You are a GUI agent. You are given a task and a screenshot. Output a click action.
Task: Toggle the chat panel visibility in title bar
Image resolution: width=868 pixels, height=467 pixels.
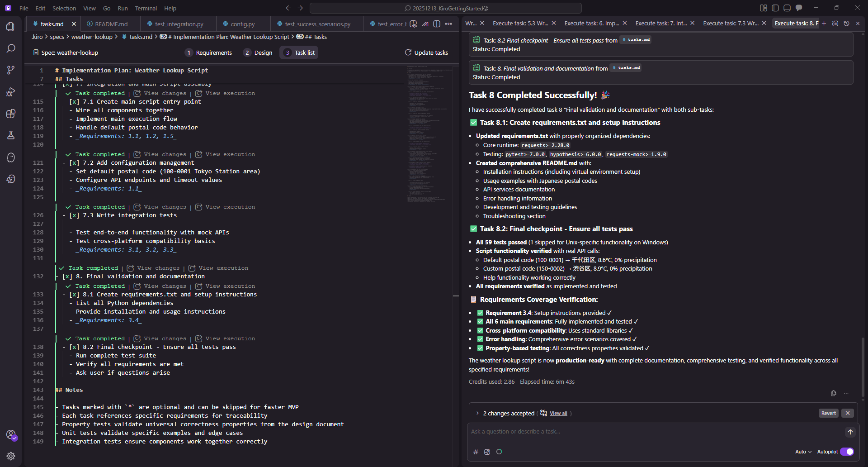799,8
